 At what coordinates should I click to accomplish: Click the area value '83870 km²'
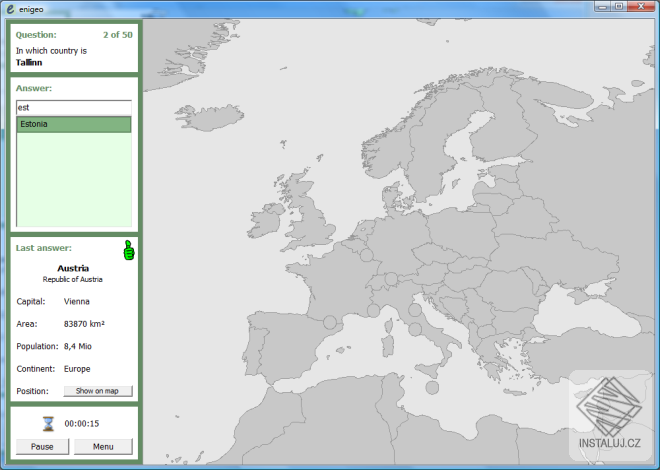click(84, 324)
